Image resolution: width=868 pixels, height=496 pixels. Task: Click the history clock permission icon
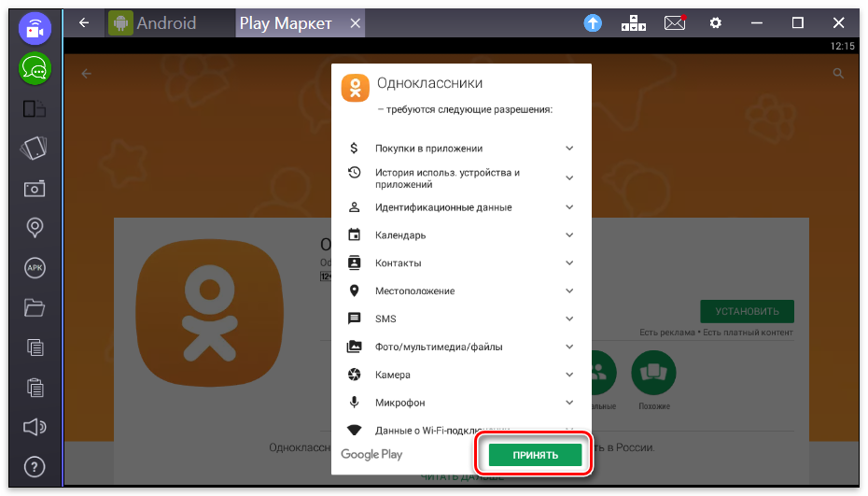pos(354,173)
